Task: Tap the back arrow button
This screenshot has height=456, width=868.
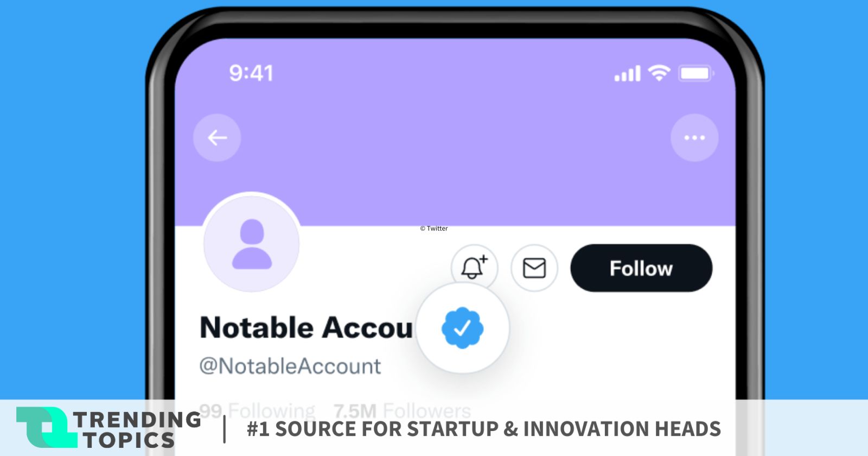Action: coord(217,138)
